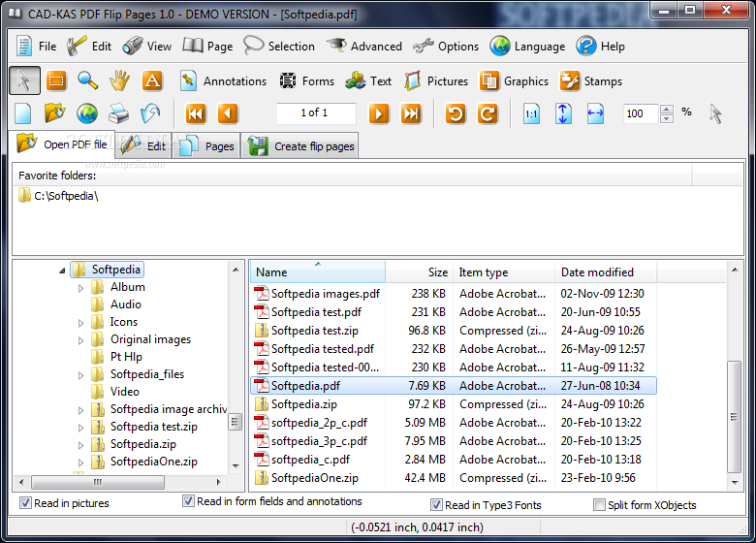756x543 pixels.
Task: Open Annotations toolbar group
Action: 223,81
